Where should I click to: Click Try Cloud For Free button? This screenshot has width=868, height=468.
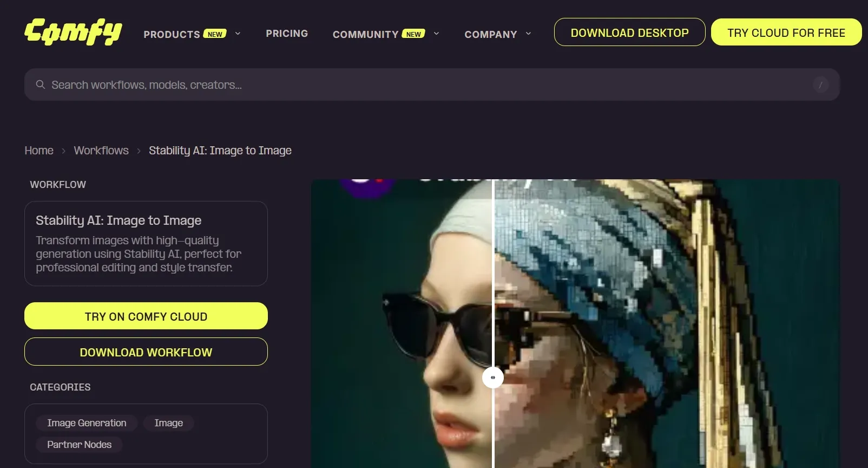point(786,32)
